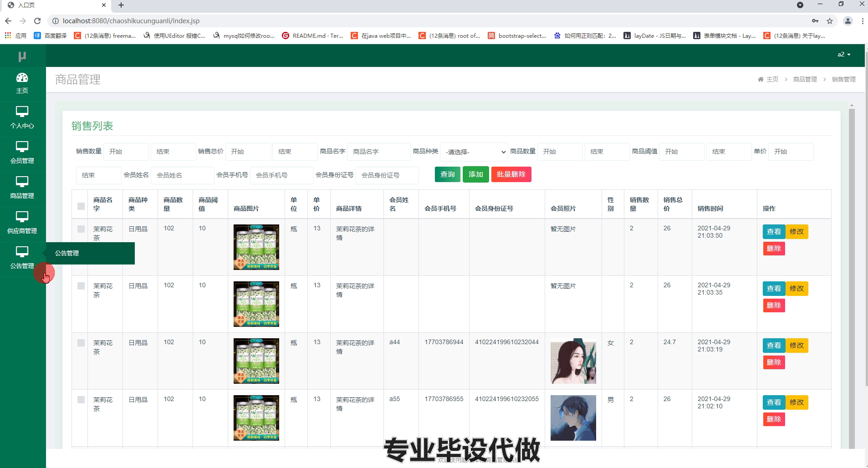Click 修改 for row 21:03:35

tap(797, 289)
